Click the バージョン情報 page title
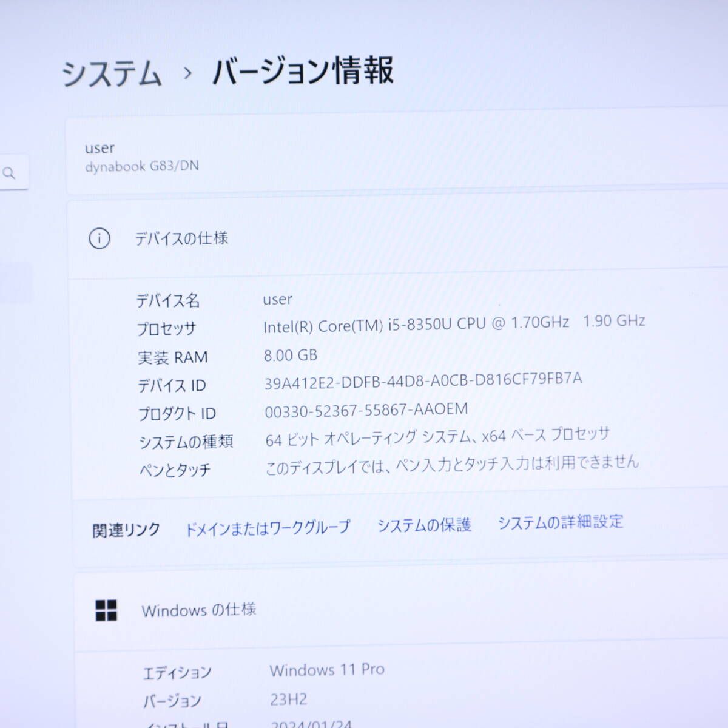Image resolution: width=728 pixels, height=728 pixels. (303, 71)
